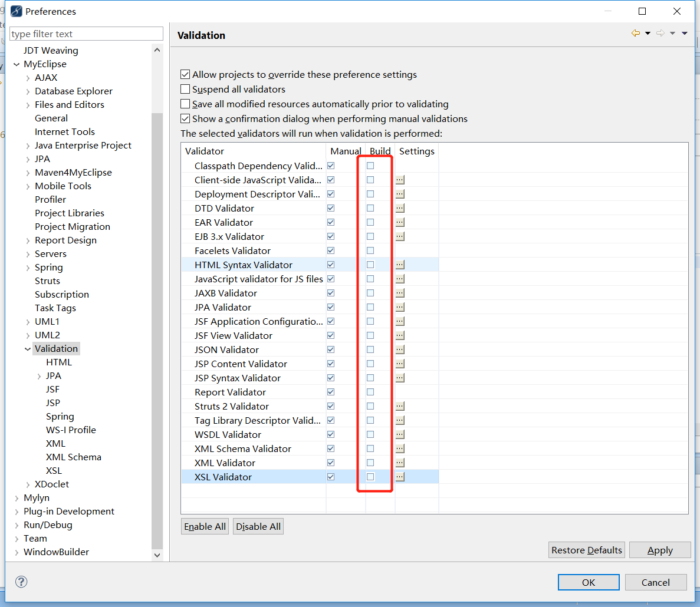This screenshot has height=607, width=700.
Task: Open settings for XSL Validator
Action: pos(400,477)
